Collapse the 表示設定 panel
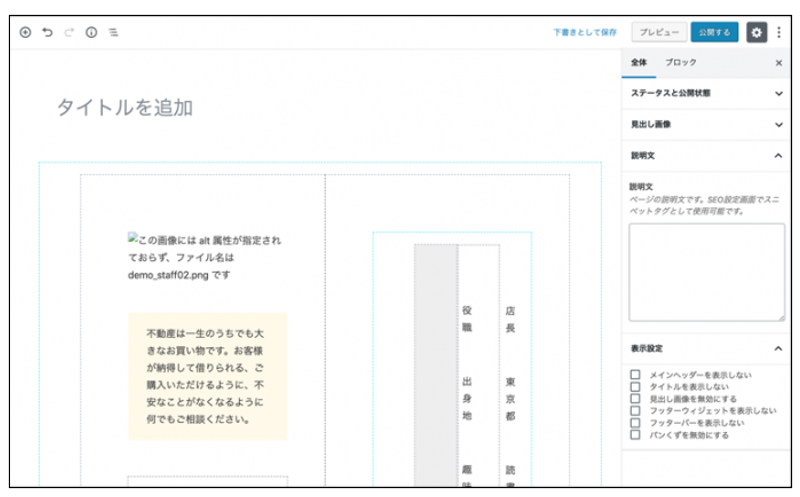800x497 pixels. tap(705, 348)
